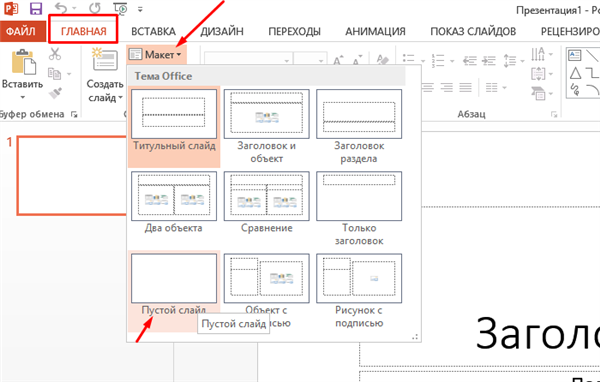
Task: Click the Save floppy disk icon
Action: click(x=36, y=8)
